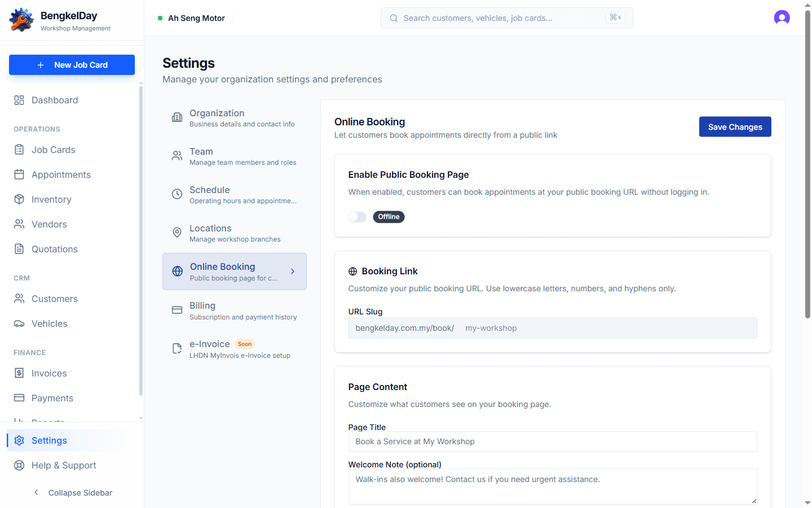Click the e-Invoice file icon

click(177, 349)
